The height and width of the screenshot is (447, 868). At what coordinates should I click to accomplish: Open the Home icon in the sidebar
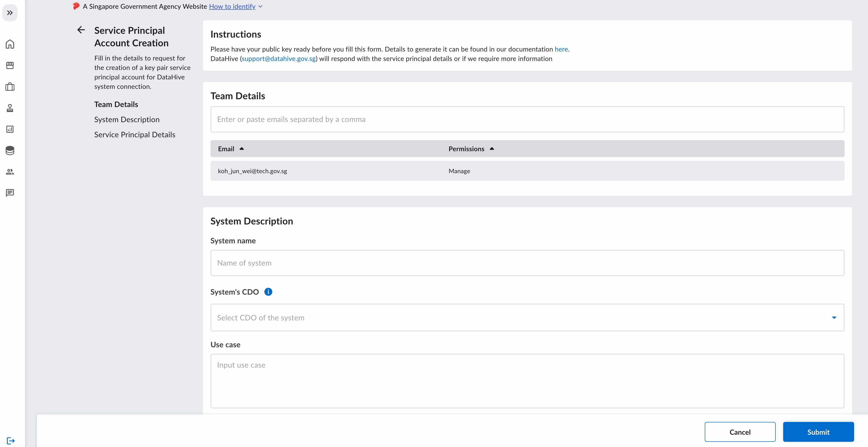pyautogui.click(x=10, y=44)
